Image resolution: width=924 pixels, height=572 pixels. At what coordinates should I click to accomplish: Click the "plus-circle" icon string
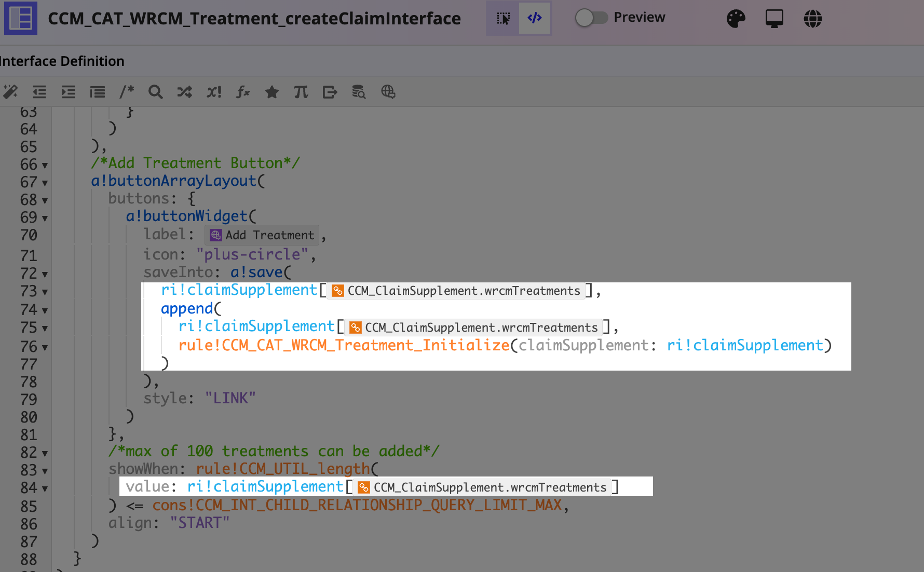(x=252, y=254)
